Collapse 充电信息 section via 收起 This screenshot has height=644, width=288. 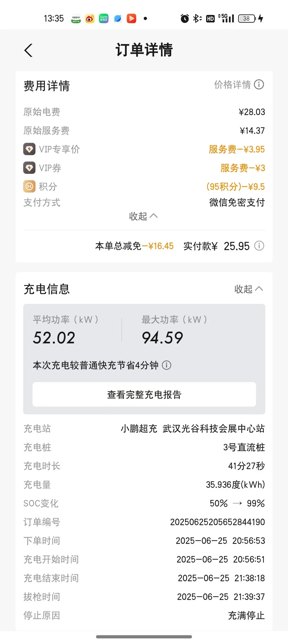click(x=249, y=289)
